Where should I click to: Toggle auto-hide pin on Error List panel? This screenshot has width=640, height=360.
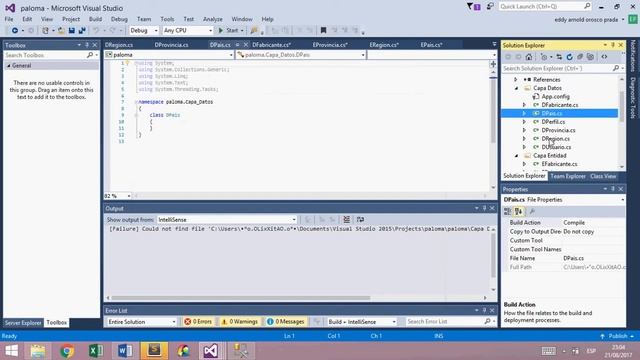tap(484, 311)
